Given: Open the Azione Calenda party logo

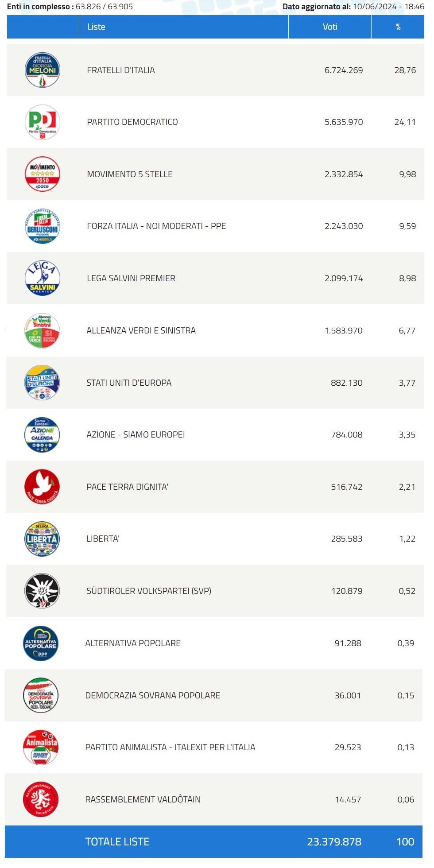Looking at the screenshot, I should 42,434.
